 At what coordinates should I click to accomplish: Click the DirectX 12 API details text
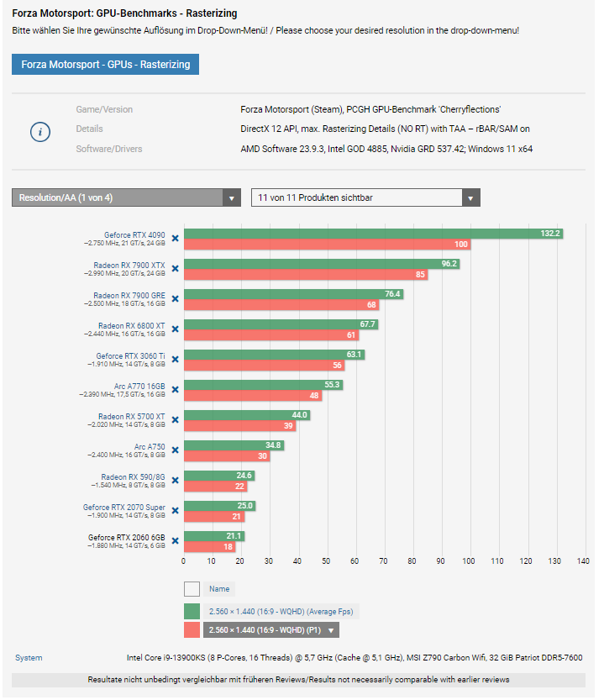pyautogui.click(x=385, y=129)
